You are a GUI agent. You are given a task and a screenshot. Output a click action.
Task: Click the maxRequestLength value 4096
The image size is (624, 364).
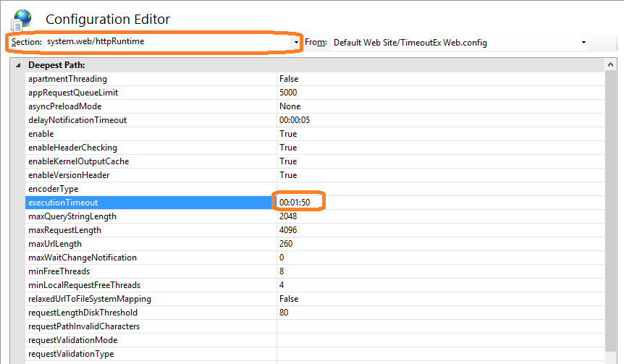coord(288,230)
